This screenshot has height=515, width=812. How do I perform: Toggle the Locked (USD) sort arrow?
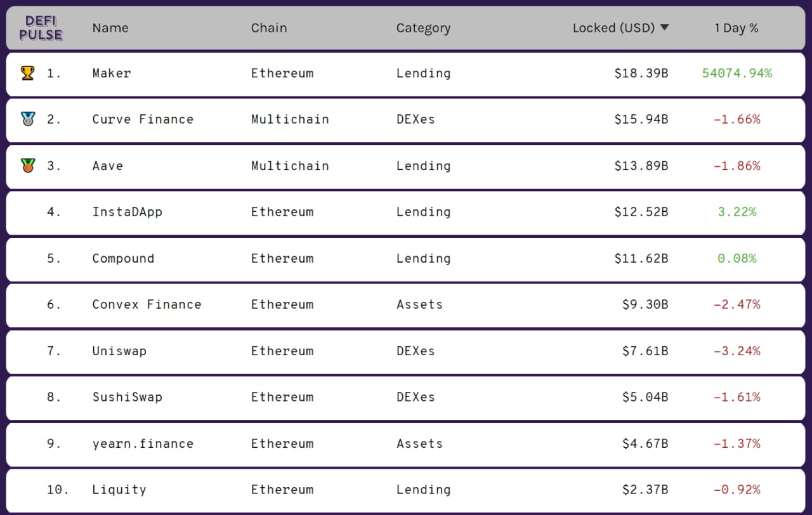(664, 27)
